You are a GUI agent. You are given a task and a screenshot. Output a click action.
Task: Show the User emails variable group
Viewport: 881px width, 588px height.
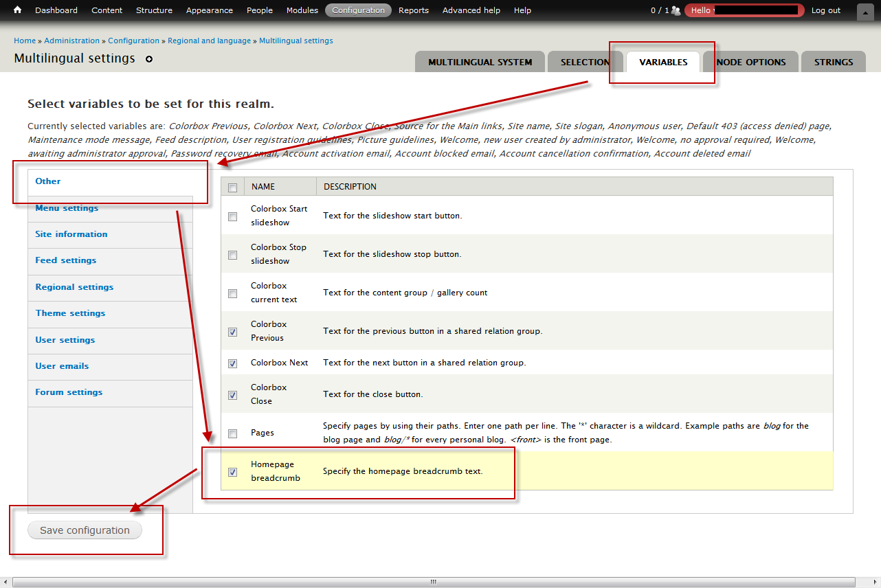click(x=62, y=366)
